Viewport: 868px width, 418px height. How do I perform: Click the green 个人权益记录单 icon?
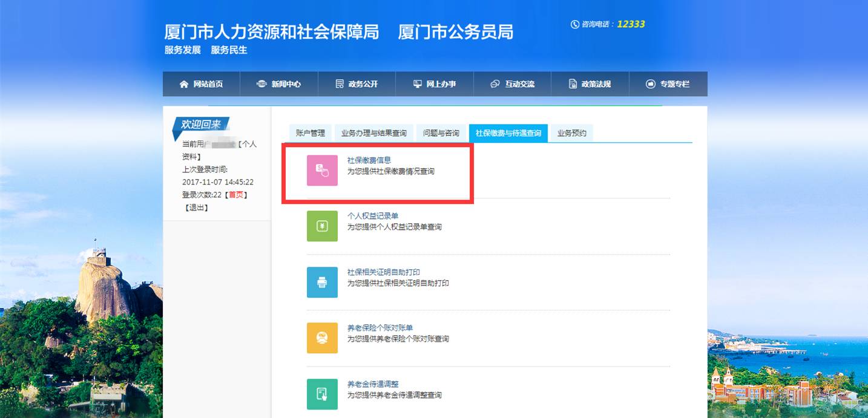[x=322, y=226]
